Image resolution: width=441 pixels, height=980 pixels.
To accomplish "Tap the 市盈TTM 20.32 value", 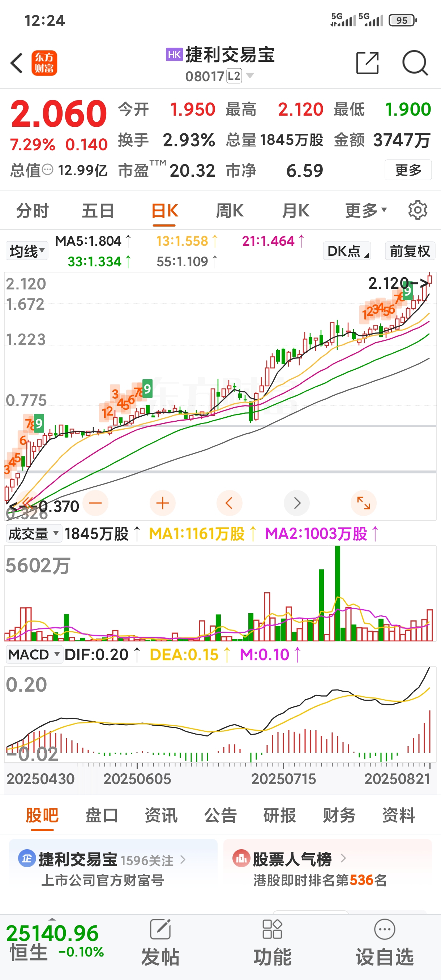I will point(193,170).
